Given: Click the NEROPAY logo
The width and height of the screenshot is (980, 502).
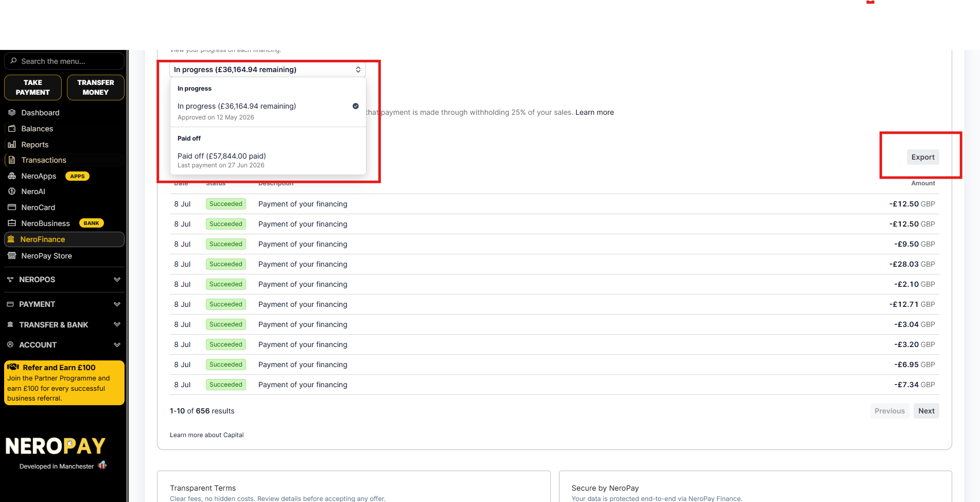Looking at the screenshot, I should coord(56,446).
